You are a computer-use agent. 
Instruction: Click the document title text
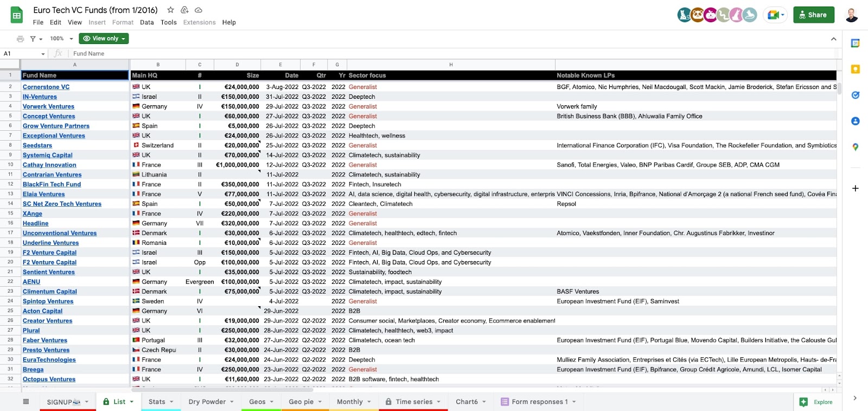click(95, 10)
